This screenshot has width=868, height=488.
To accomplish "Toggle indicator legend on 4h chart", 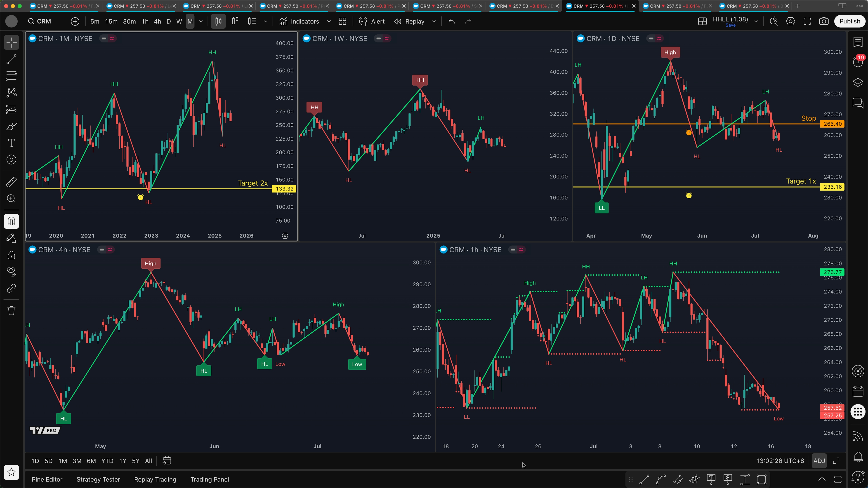I will (110, 250).
